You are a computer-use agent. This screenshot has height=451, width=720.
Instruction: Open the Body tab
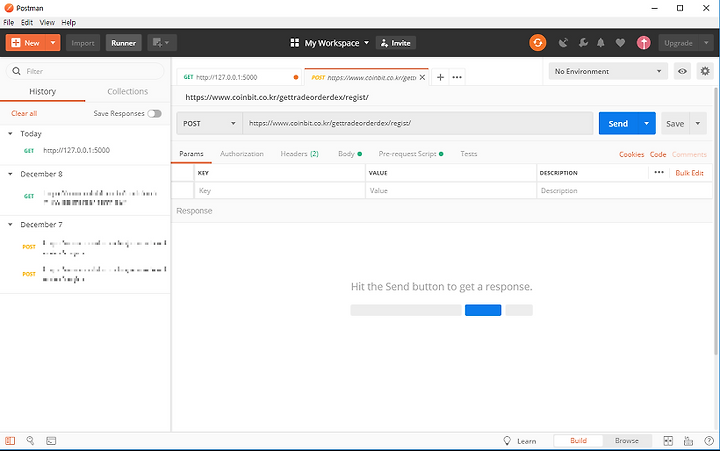350,154
